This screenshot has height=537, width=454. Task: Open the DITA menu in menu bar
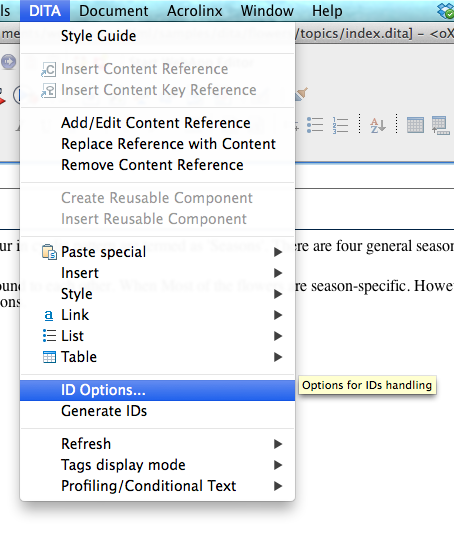45,11
